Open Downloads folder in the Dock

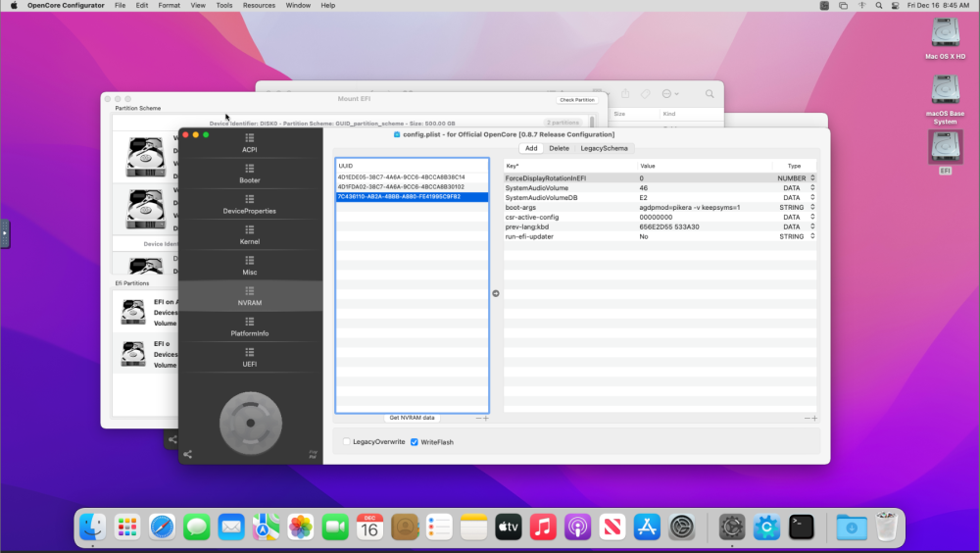[x=852, y=528]
